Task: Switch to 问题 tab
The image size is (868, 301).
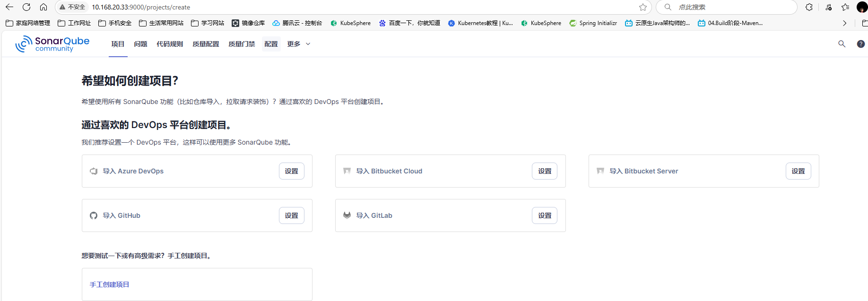Action: click(140, 44)
